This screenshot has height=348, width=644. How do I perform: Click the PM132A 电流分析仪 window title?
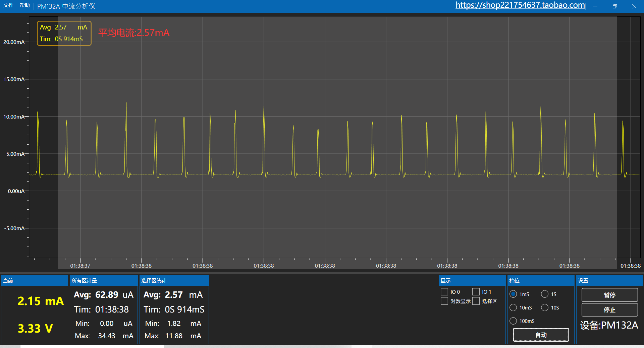(66, 6)
